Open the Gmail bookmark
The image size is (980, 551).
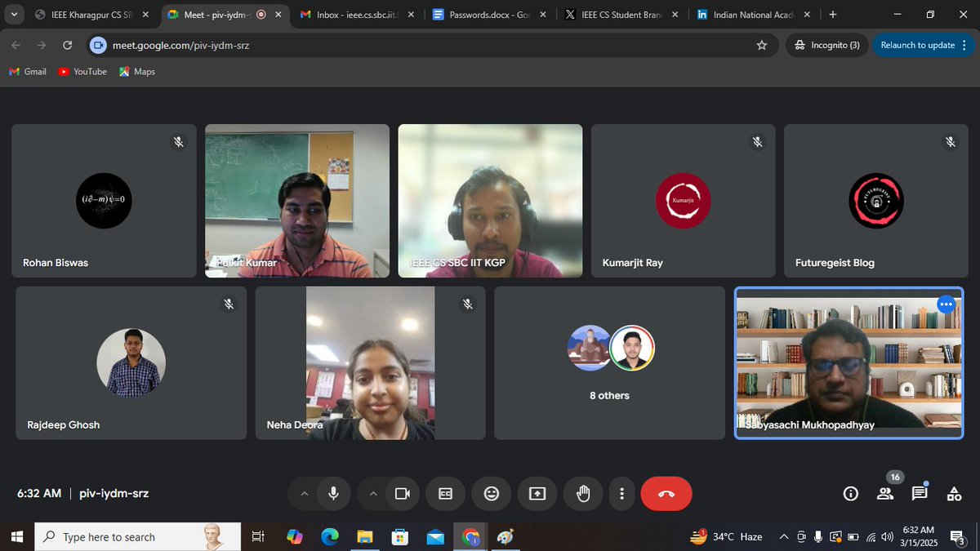coord(27,72)
